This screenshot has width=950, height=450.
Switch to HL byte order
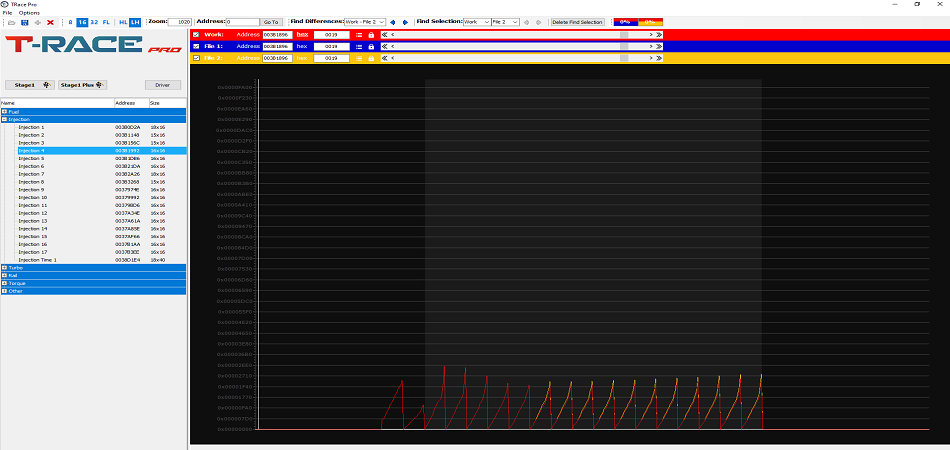point(123,21)
